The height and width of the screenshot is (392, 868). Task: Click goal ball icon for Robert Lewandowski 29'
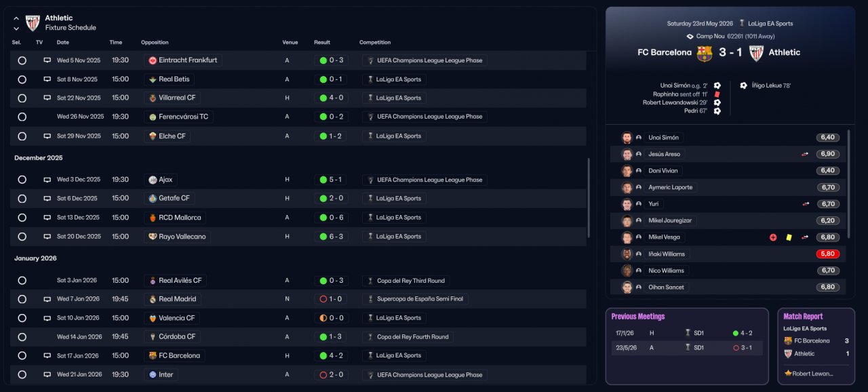[x=717, y=102]
